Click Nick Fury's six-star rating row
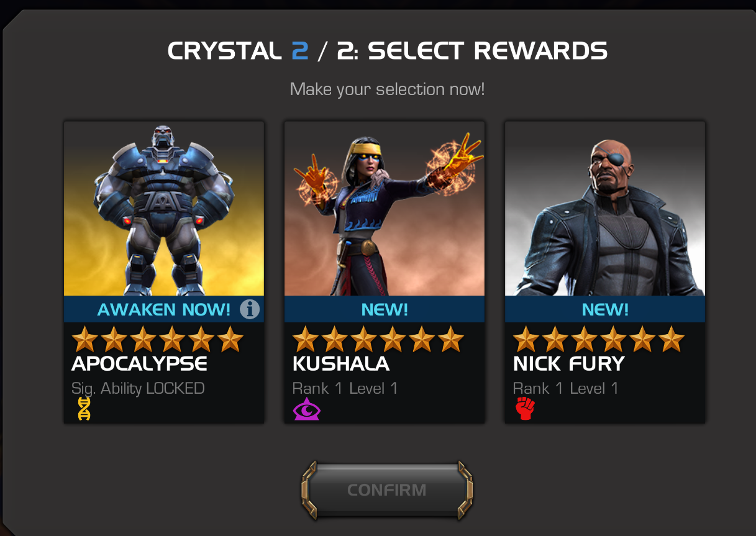This screenshot has width=756, height=536. 599,339
